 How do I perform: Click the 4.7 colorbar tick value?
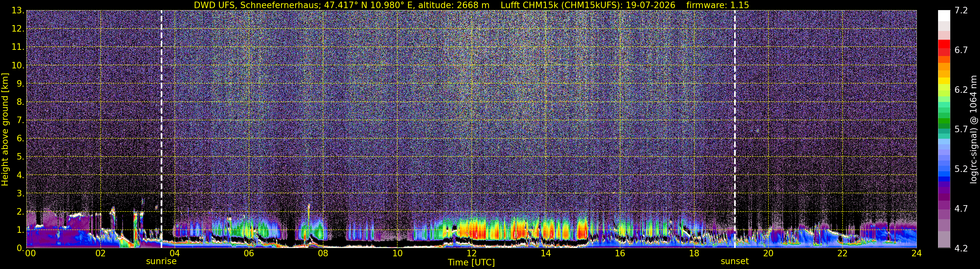coord(961,208)
